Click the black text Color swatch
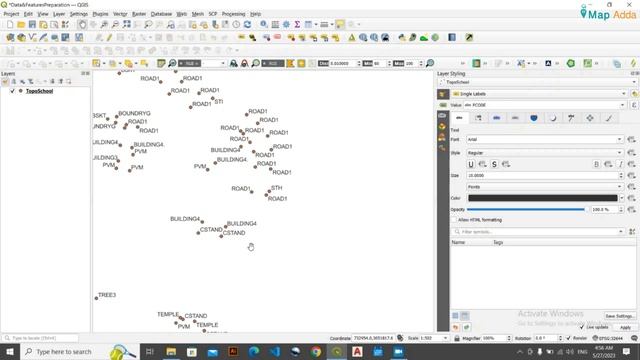The height and width of the screenshot is (360, 640). [542, 198]
